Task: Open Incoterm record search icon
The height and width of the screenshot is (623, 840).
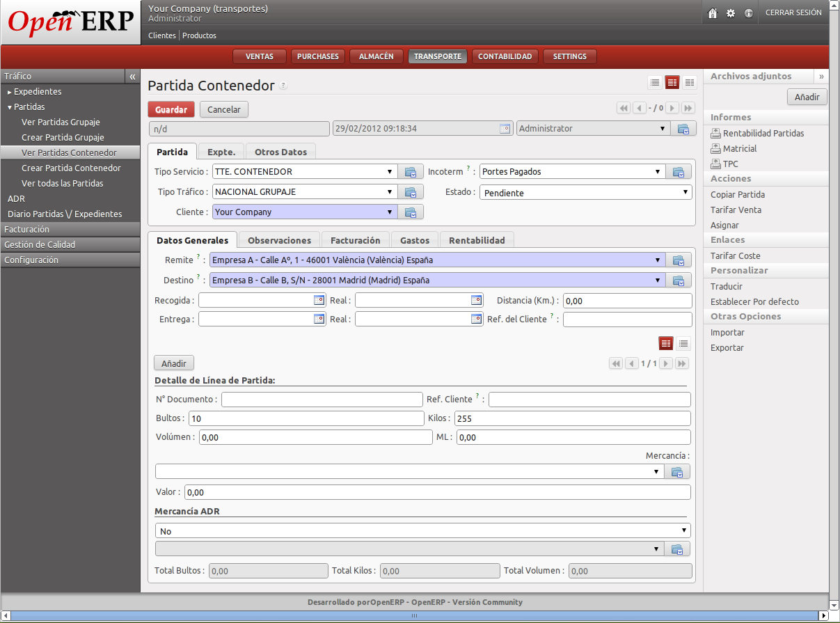Action: (x=678, y=172)
